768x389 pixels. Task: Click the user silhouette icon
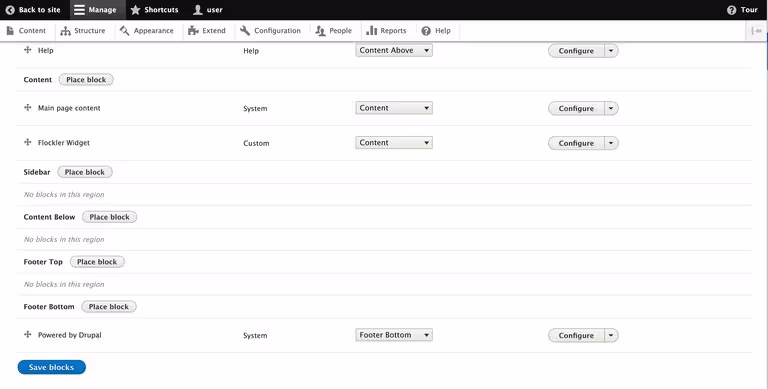coord(198,10)
